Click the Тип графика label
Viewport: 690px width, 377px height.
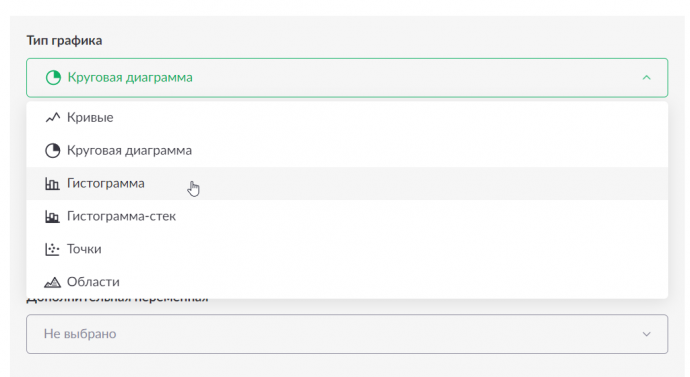click(64, 40)
